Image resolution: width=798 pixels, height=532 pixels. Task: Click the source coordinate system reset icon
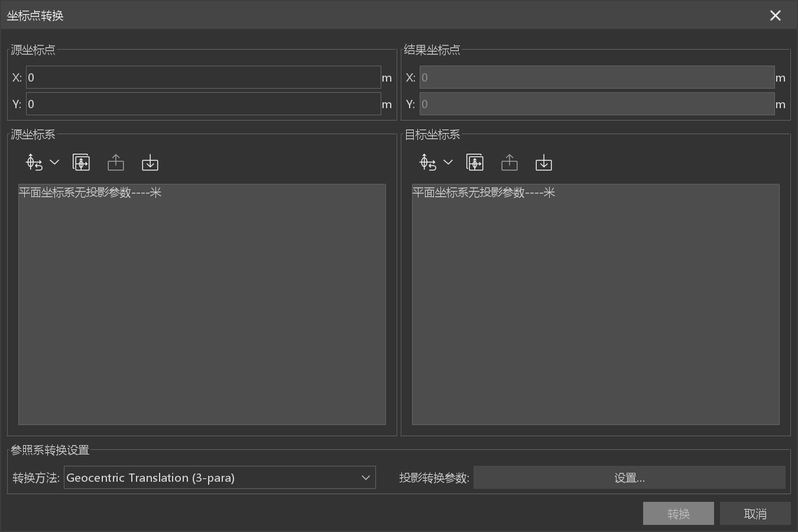[x=34, y=163]
